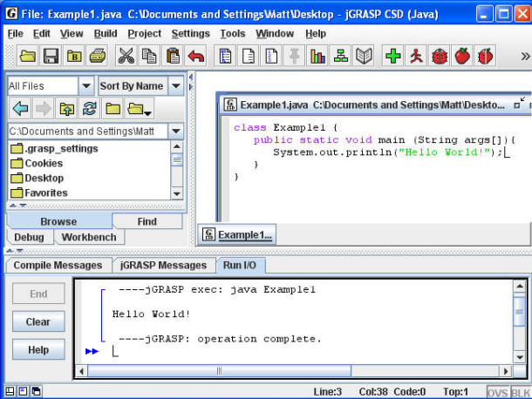The image size is (532, 399).
Task: Open folder shortcuts dropdown icon
Action: tap(140, 109)
